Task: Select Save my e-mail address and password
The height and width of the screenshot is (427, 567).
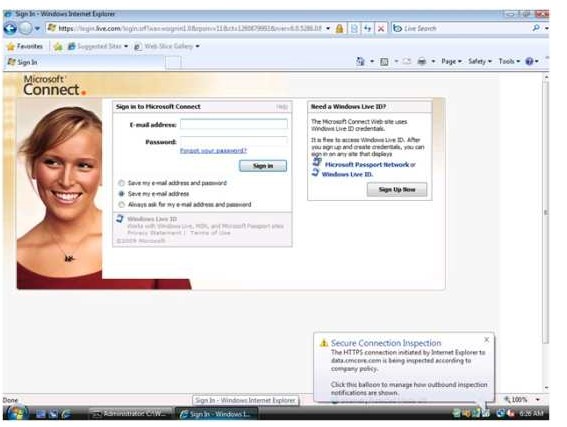Action: click(x=122, y=183)
